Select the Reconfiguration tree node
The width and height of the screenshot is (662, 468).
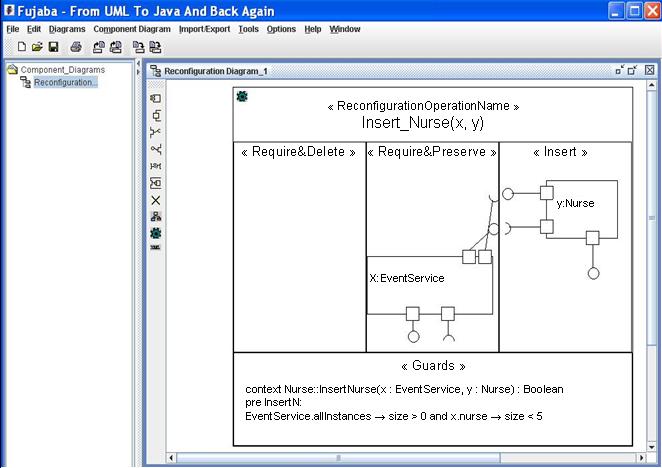65,82
